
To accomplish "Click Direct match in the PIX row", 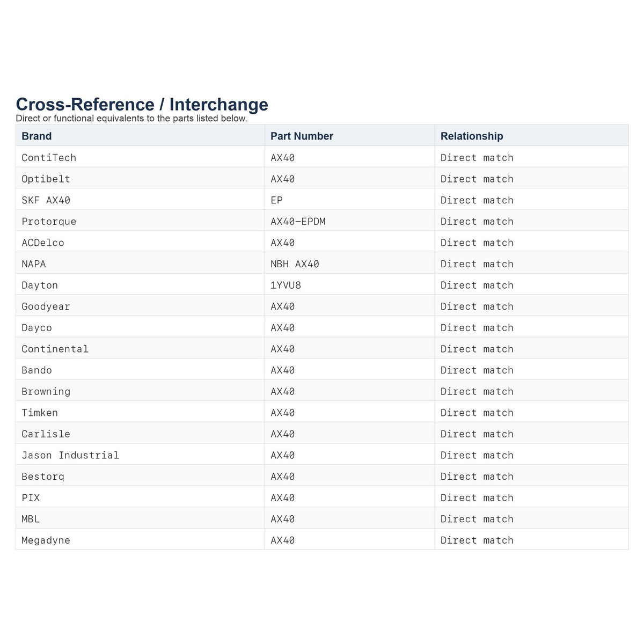I will click(x=477, y=498).
